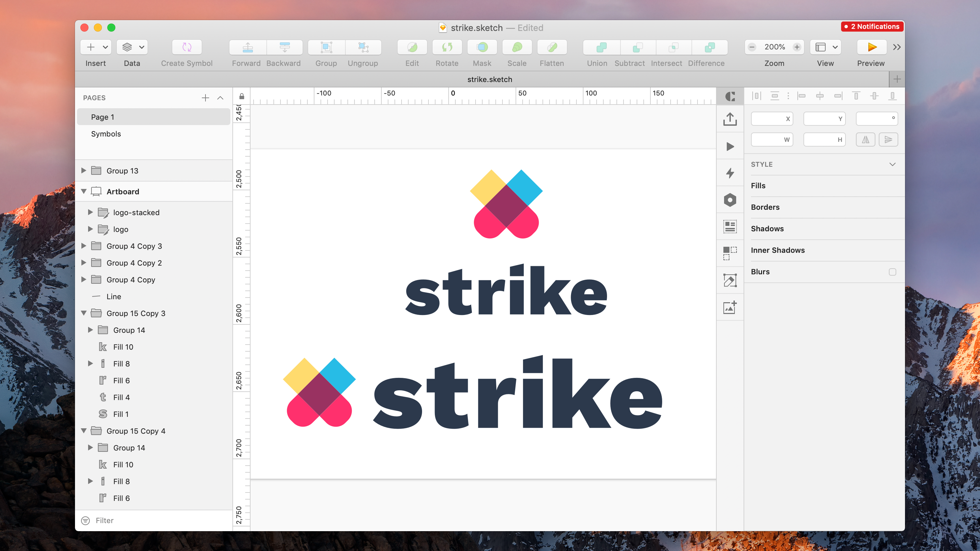Click flip vertical button
This screenshot has height=551, width=980.
[888, 140]
